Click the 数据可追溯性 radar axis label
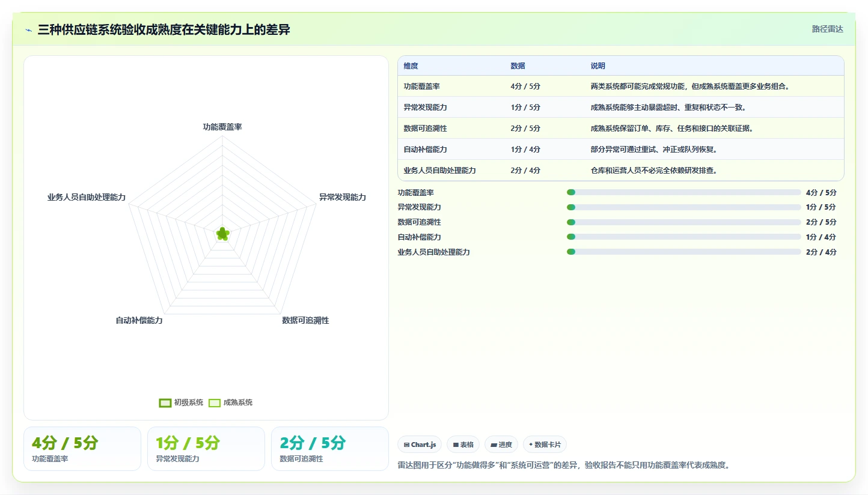868x495 pixels. tap(305, 320)
